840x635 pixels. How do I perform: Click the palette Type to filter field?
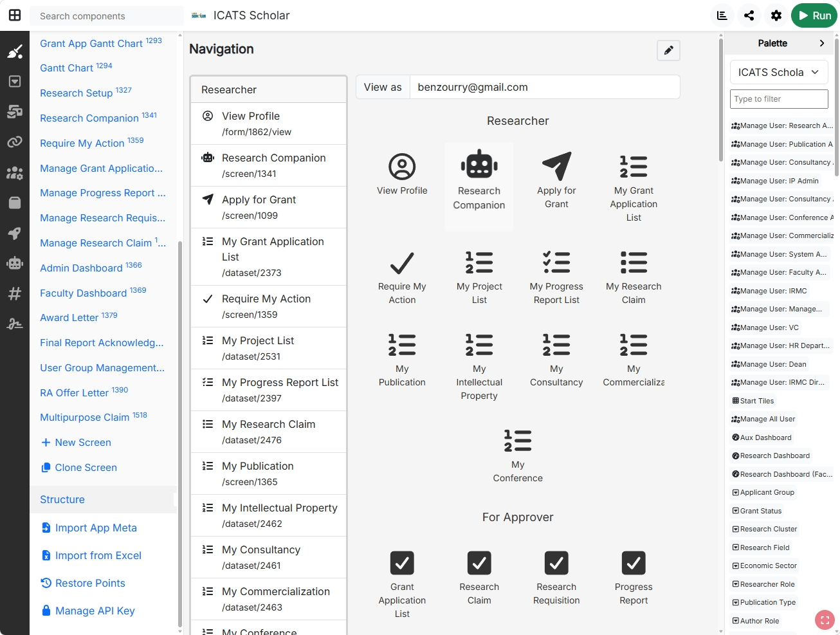pos(779,99)
